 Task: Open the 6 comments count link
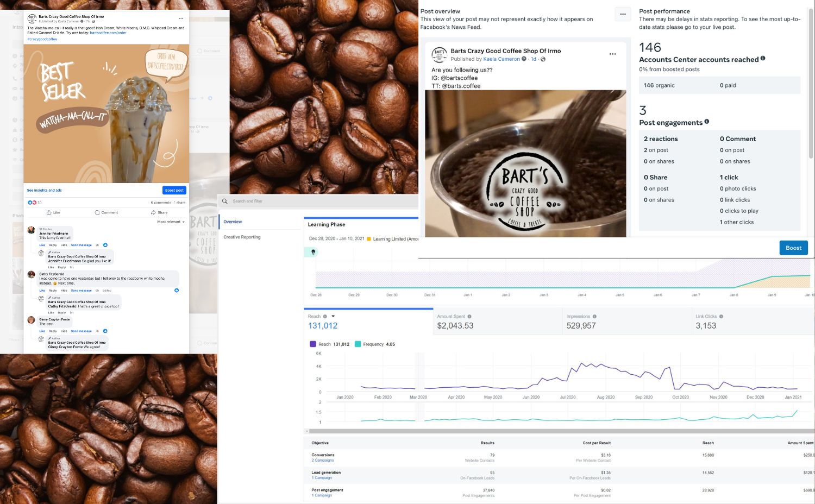(161, 203)
